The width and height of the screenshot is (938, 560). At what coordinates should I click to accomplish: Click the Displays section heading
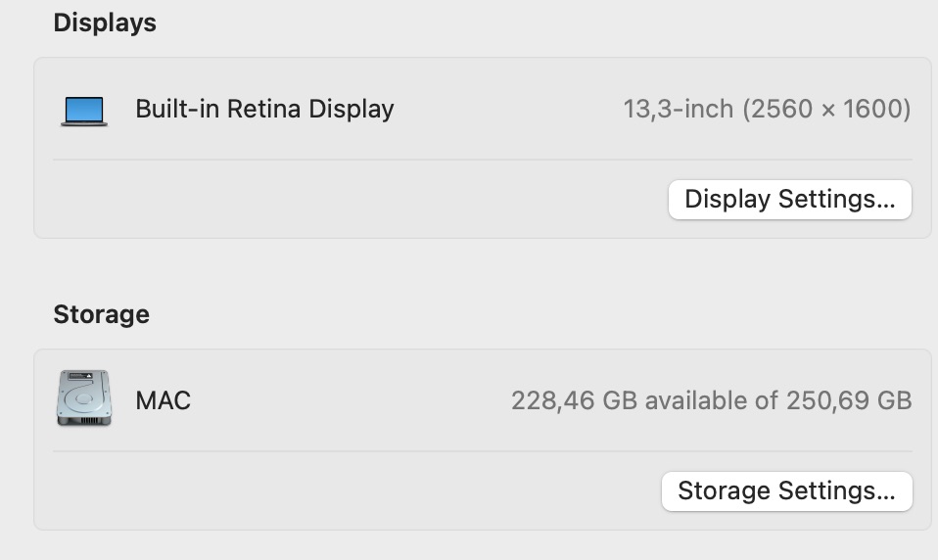pyautogui.click(x=105, y=23)
